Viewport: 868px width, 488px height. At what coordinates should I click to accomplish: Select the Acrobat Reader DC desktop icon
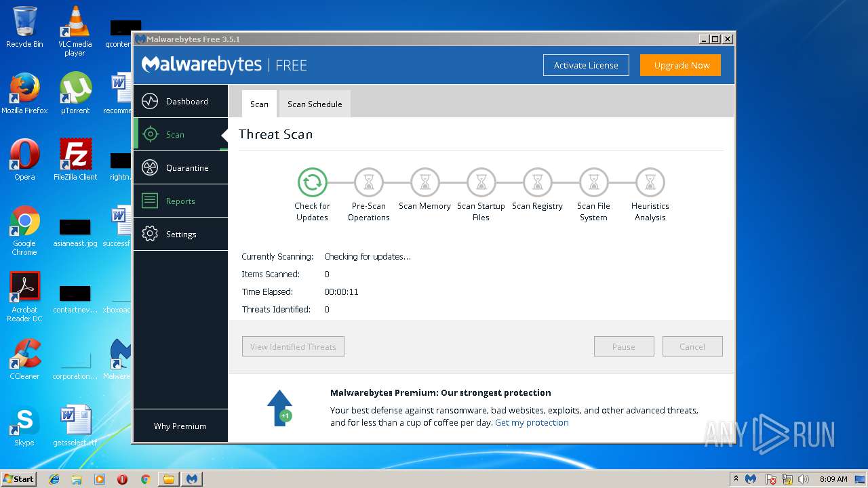[24, 297]
